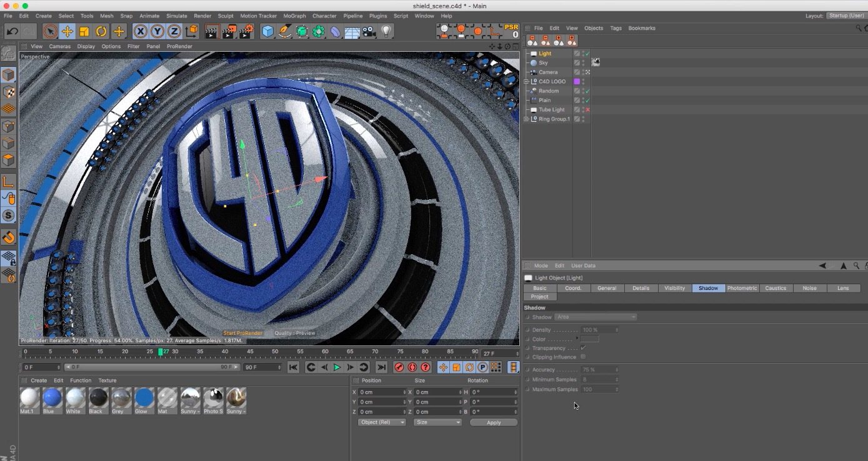Click the Cube primitive icon
This screenshot has height=461, width=868.
(267, 30)
